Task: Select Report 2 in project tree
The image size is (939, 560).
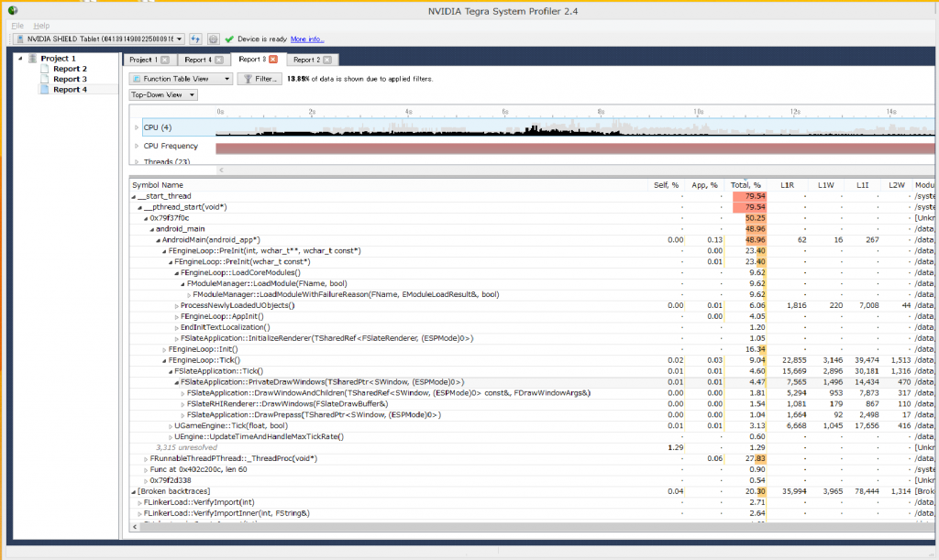Action: coord(70,69)
